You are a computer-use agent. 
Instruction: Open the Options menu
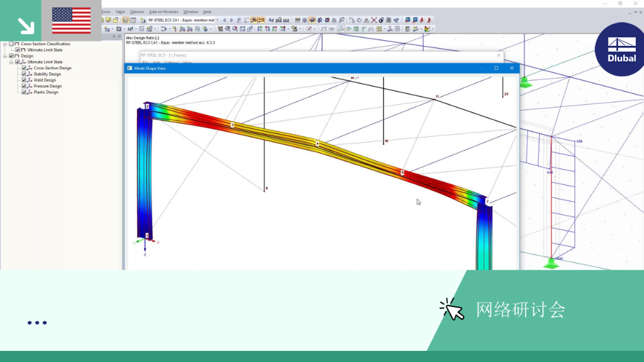click(137, 12)
